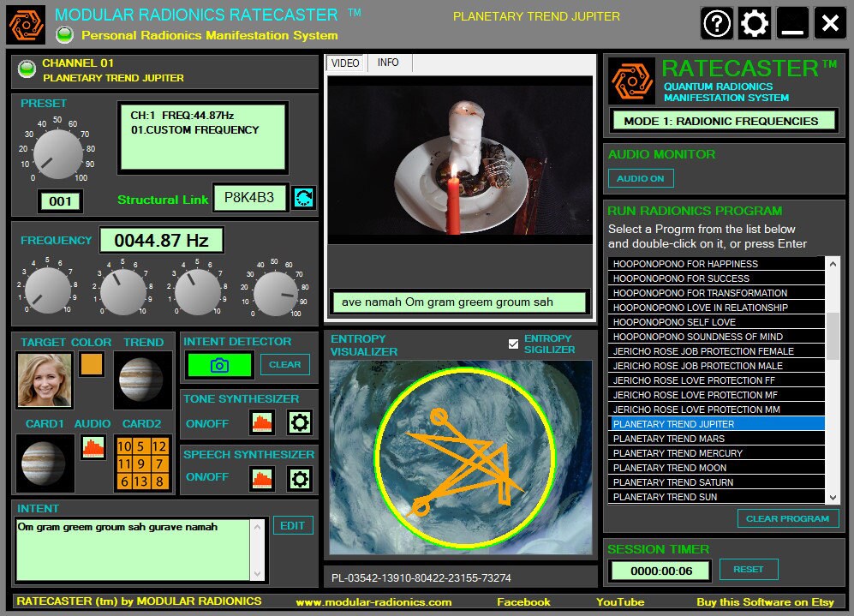This screenshot has width=854, height=616.
Task: Click the RESET button in Session Timer
Action: pos(747,569)
